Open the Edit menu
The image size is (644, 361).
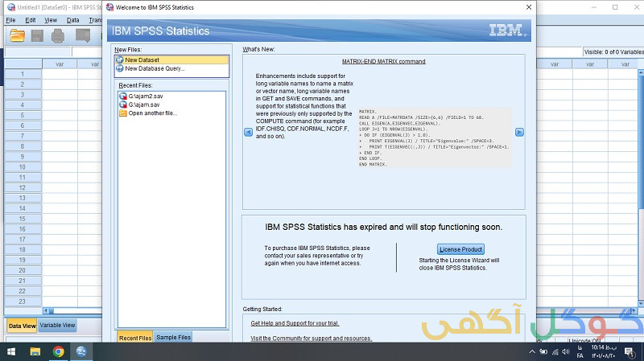point(31,20)
